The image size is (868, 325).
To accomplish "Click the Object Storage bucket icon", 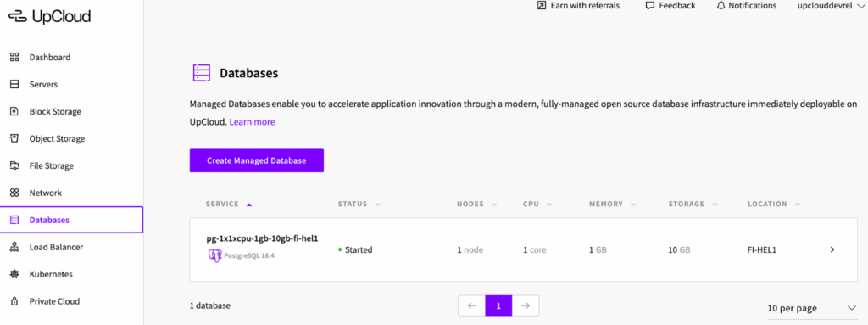I will click(15, 138).
